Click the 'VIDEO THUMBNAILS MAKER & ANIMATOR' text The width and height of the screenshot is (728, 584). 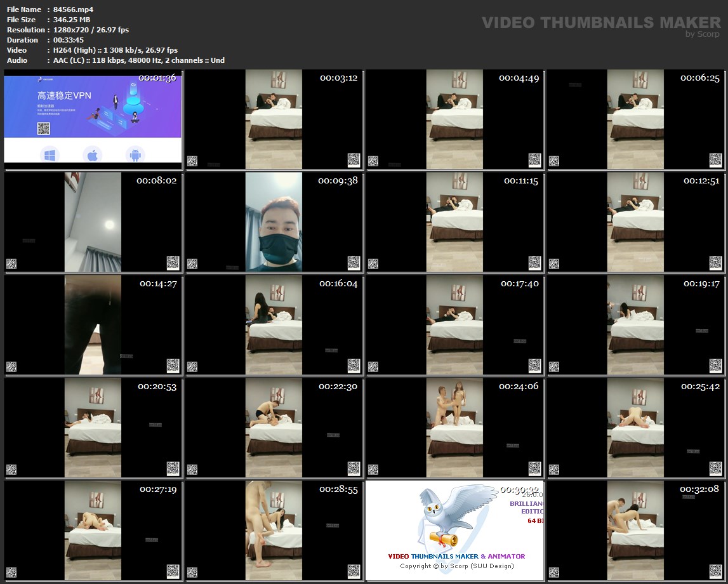tap(456, 556)
